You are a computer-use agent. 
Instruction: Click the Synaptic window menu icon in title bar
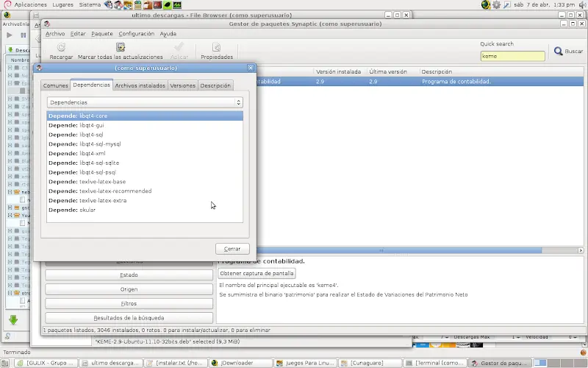click(x=46, y=24)
